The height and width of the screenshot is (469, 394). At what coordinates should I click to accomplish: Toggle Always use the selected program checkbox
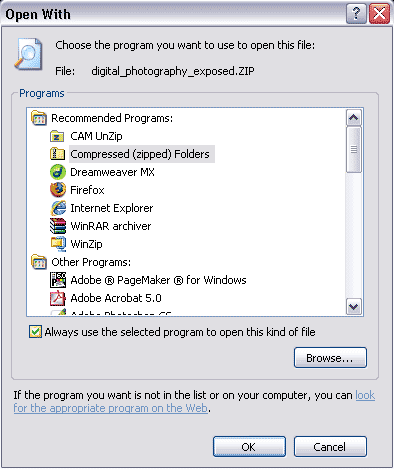point(35,332)
